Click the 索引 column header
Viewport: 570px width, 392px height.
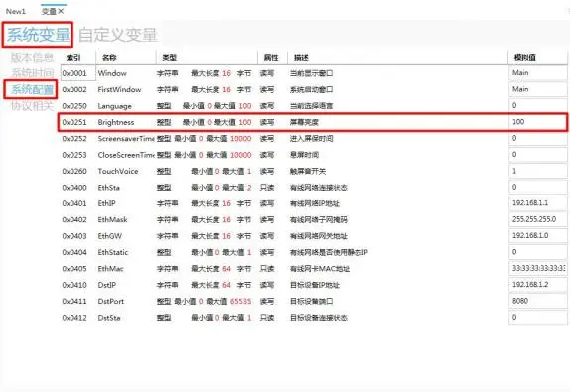point(73,57)
